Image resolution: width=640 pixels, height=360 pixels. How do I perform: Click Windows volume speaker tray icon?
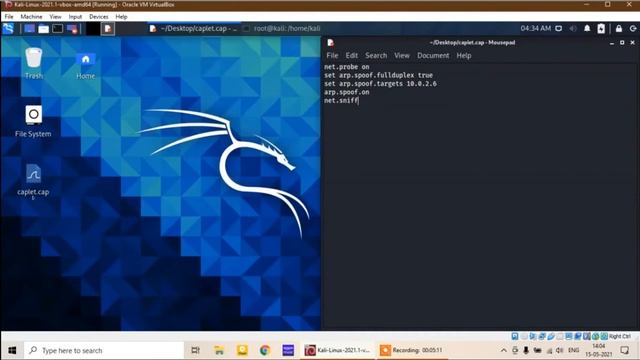pos(560,350)
